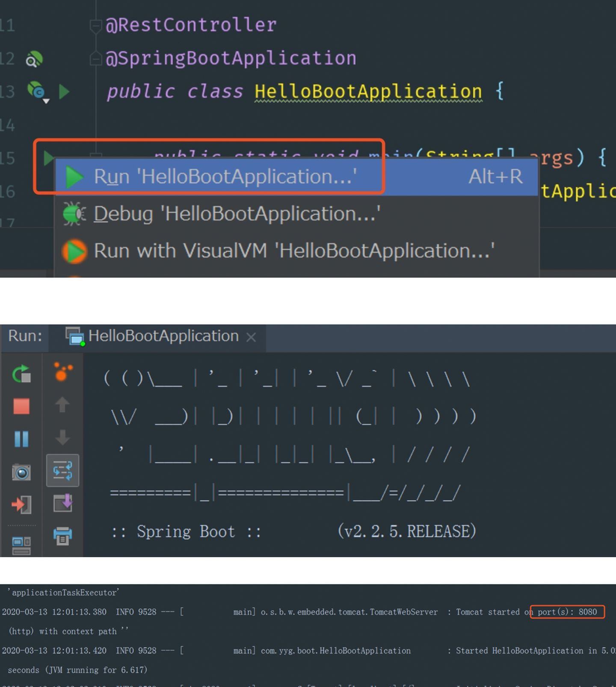Click the 'class' keyword in the editor
Image resolution: width=616 pixels, height=687 pixels.
coord(215,91)
